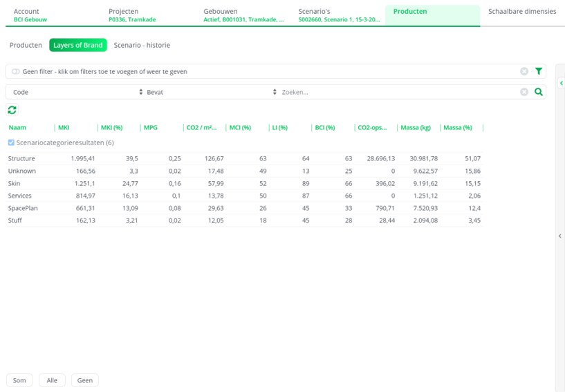Viewport: 565px width, 392px height.
Task: Select the Layers of Brand sub-tab
Action: tap(78, 45)
